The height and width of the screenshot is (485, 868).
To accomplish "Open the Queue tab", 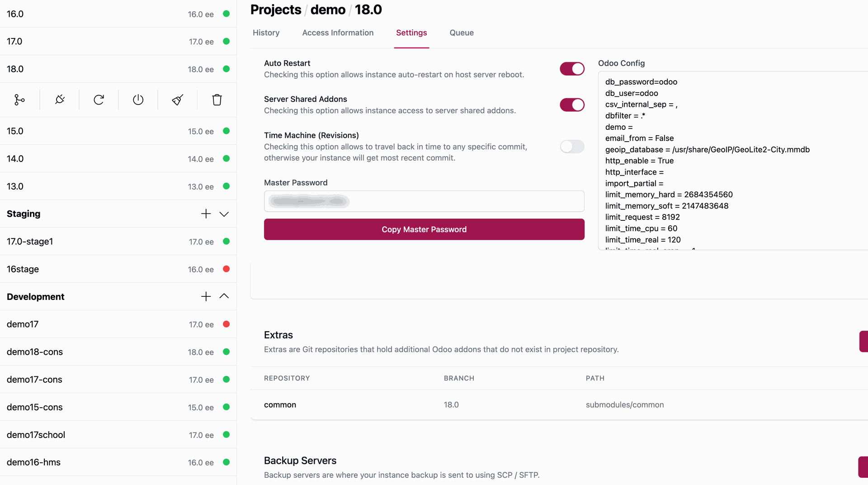I will (462, 33).
